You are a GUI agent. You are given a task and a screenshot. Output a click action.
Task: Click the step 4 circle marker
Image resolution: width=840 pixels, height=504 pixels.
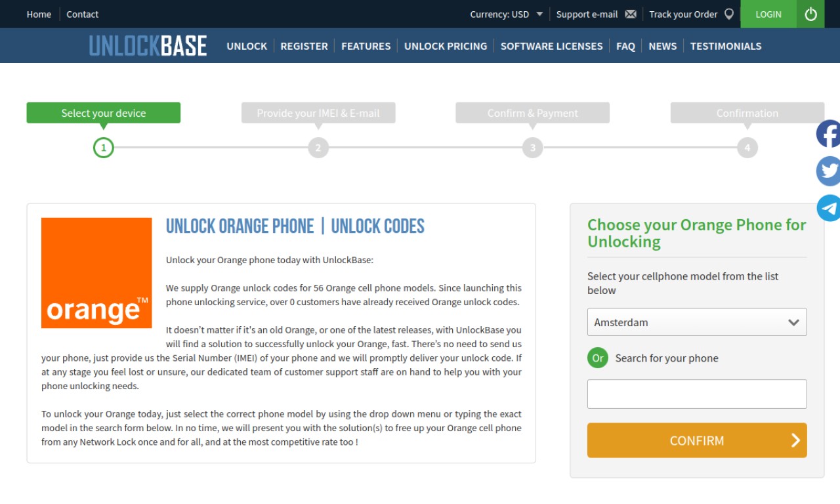pos(747,148)
